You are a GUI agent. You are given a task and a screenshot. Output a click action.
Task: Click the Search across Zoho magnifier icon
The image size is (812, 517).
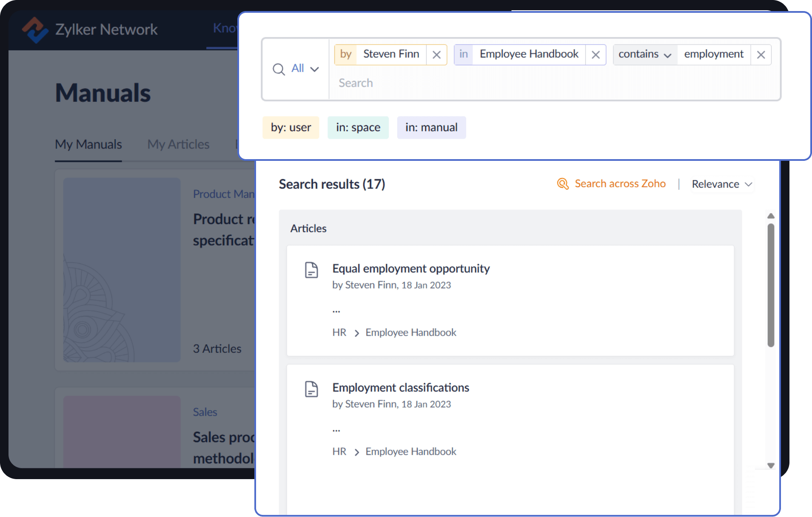click(x=562, y=183)
